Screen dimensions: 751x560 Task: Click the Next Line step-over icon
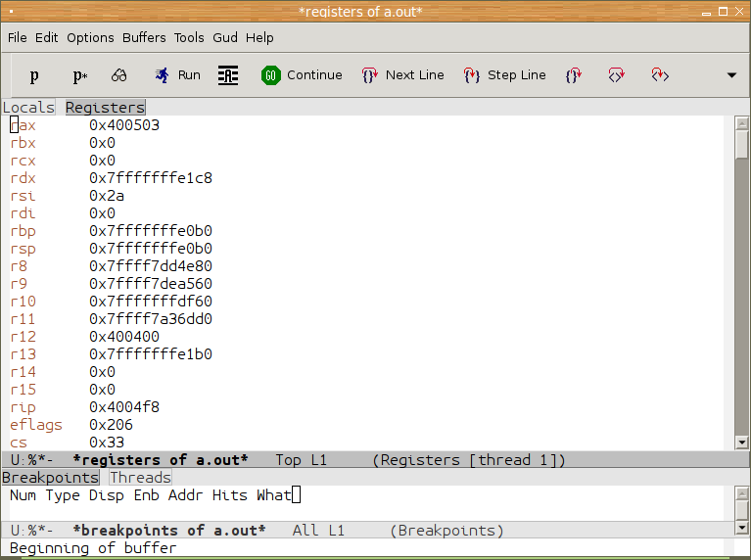(x=370, y=75)
